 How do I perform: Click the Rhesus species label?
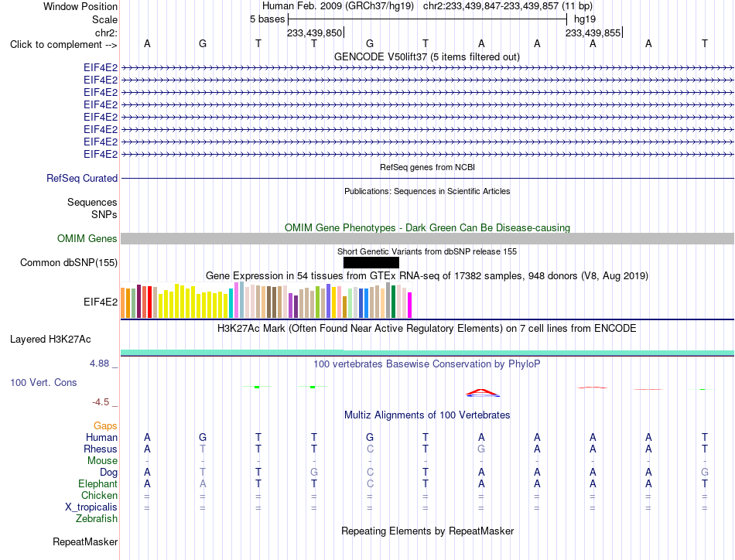[x=101, y=449]
